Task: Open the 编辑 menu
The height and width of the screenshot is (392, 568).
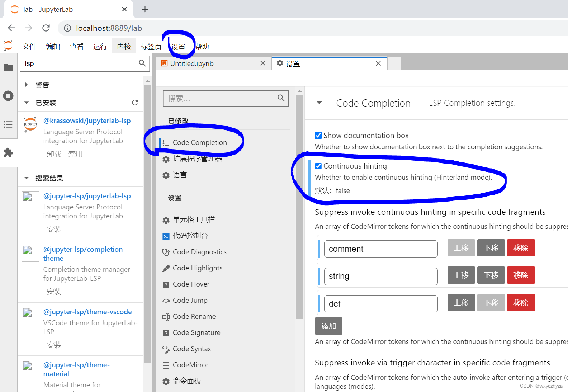Action: [x=53, y=46]
